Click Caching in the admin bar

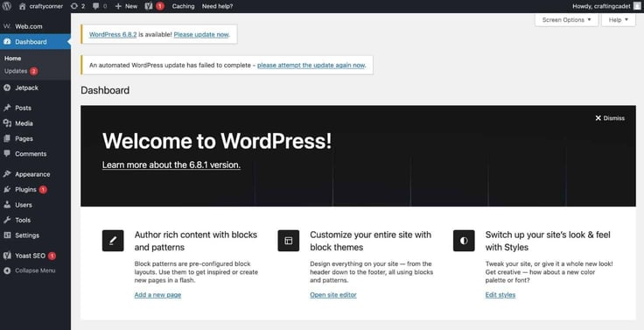(183, 6)
